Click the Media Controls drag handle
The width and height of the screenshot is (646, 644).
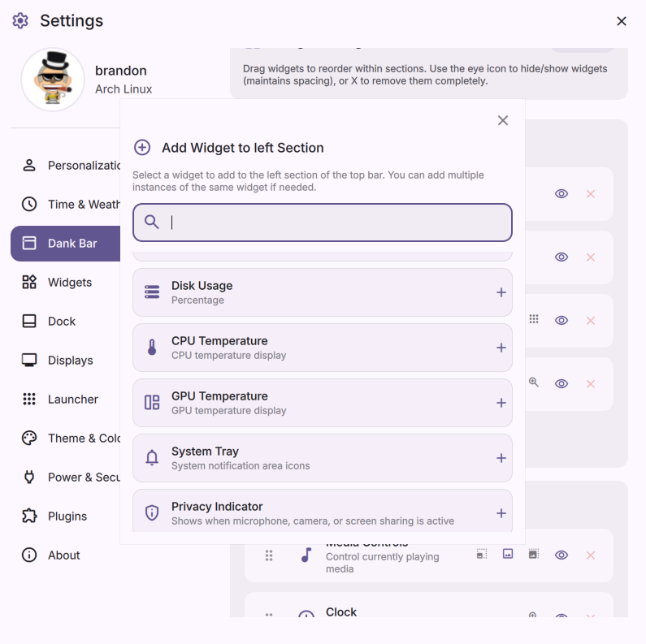click(269, 555)
